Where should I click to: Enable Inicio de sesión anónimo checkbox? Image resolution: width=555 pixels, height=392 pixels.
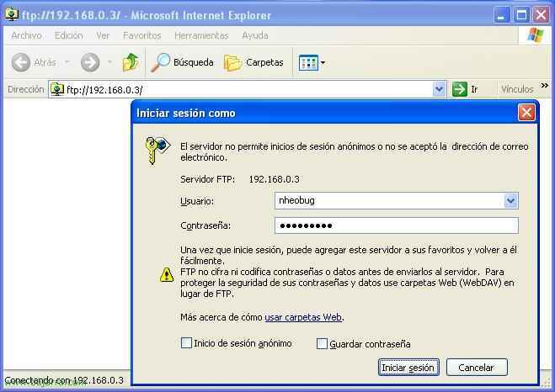pyautogui.click(x=186, y=342)
